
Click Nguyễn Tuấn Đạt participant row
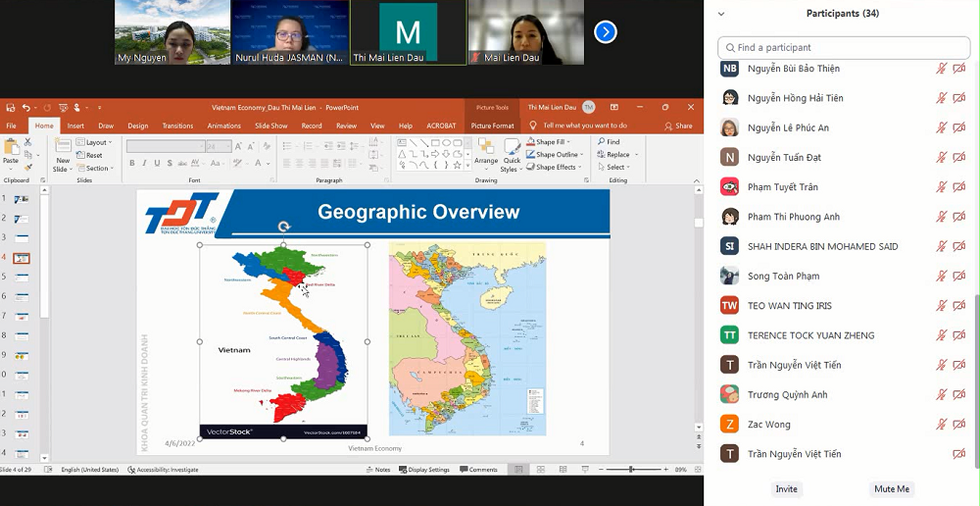click(x=844, y=157)
